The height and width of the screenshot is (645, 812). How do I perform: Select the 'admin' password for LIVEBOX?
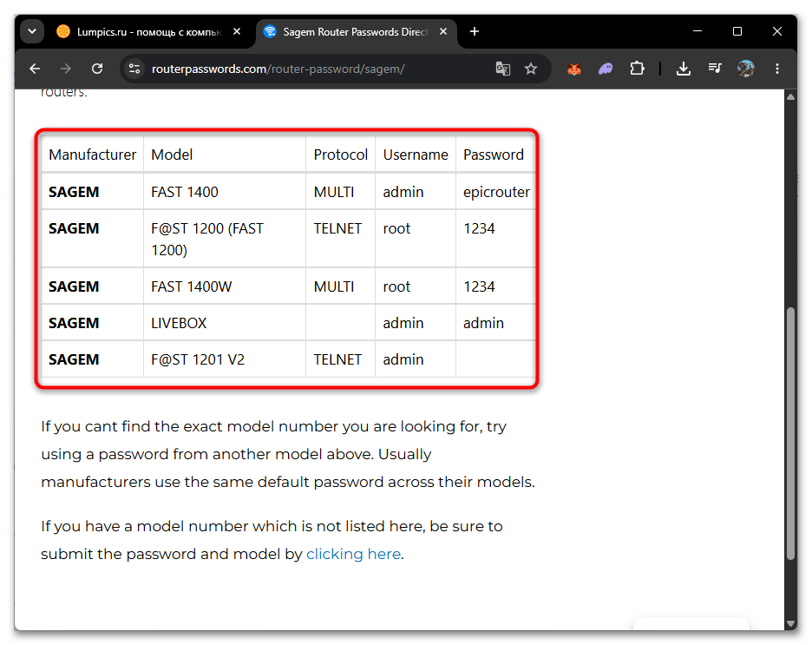[x=495, y=323]
